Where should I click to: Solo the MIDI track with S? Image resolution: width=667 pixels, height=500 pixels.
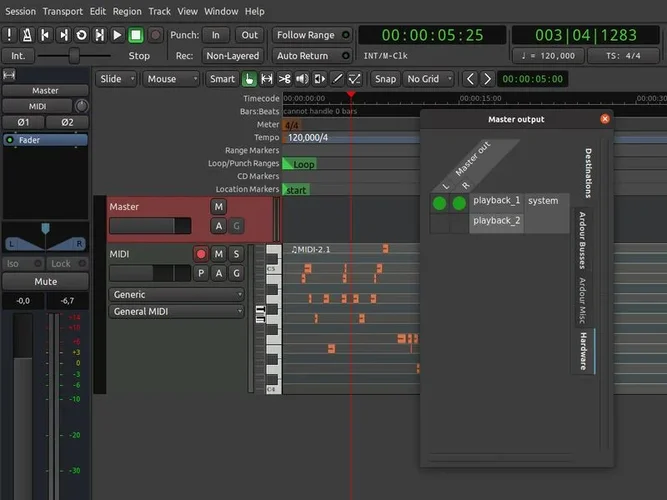236,254
